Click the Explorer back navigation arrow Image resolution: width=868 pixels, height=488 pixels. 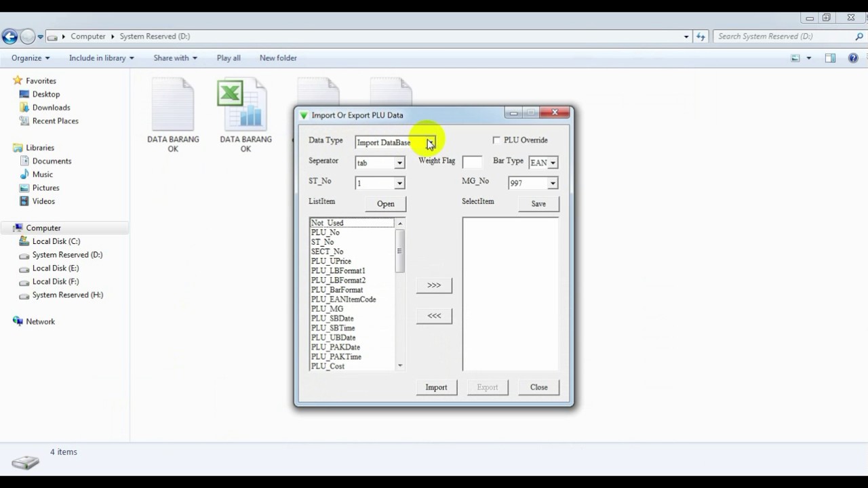[9, 37]
